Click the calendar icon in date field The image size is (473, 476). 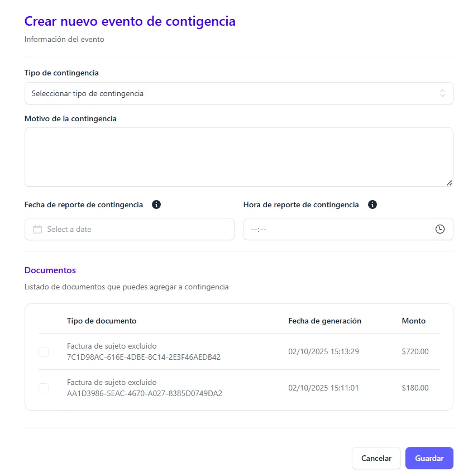(37, 229)
